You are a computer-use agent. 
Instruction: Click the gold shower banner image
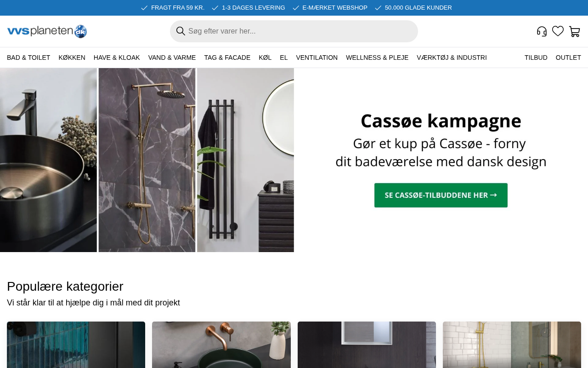[147, 160]
